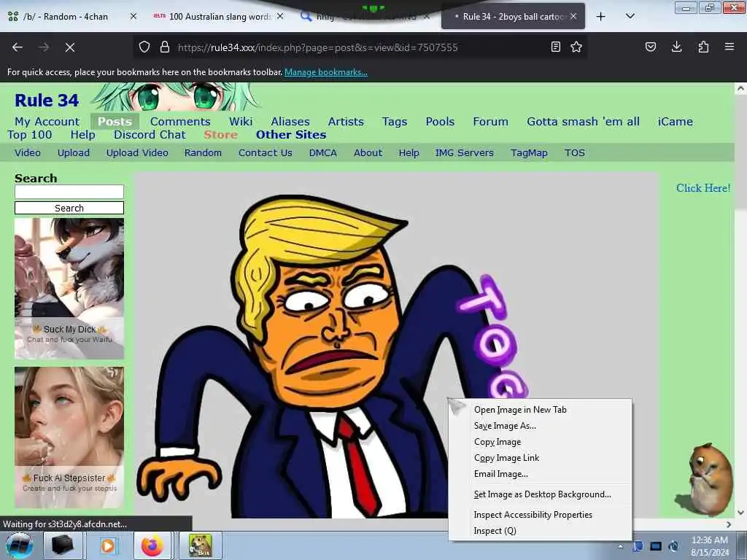Open the Firefox hamburger menu
747x560 pixels.
(x=729, y=47)
